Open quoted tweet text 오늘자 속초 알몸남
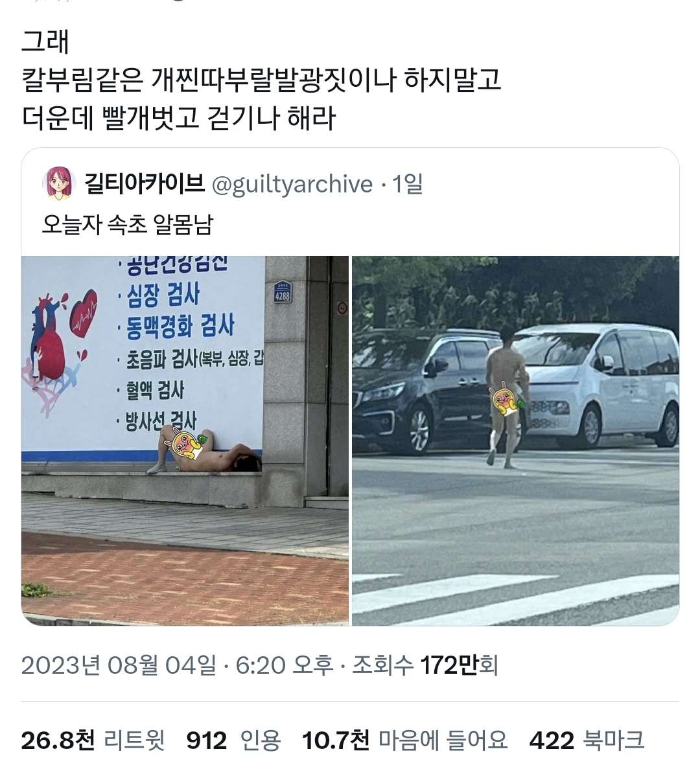Image resolution: width=700 pixels, height=769 pixels. 128,225
